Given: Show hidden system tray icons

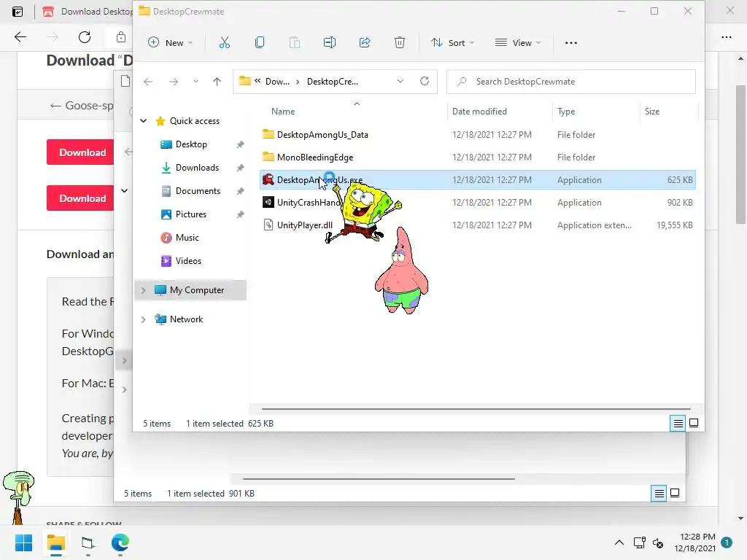Looking at the screenshot, I should coord(619,542).
